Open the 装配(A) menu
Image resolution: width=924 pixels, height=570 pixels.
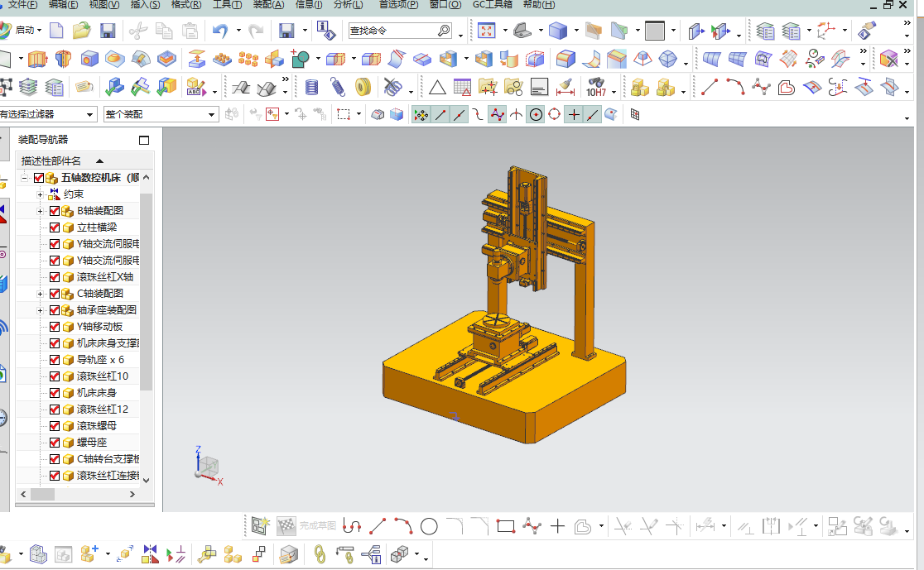click(x=267, y=5)
